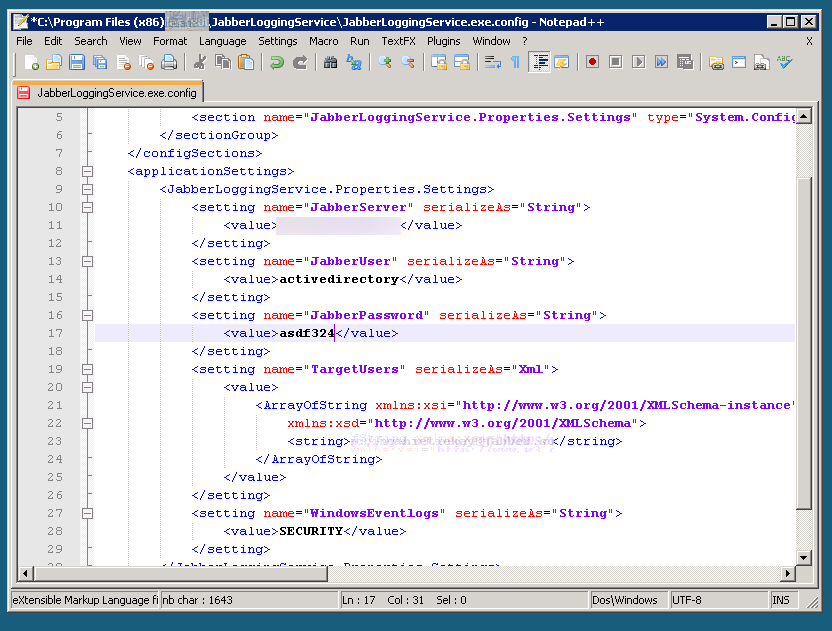Toggle synchronized vertical scrolling
Image resolution: width=832 pixels, height=631 pixels.
(439, 63)
